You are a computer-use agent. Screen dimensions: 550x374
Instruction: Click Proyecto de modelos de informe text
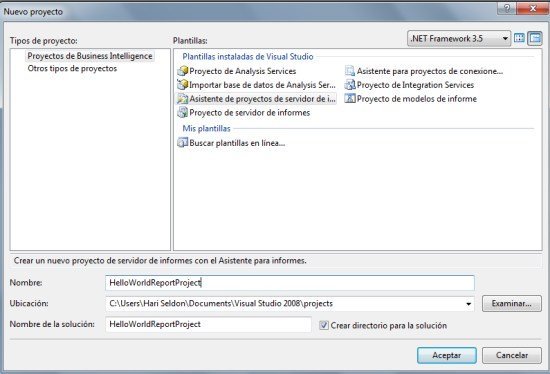pos(417,99)
